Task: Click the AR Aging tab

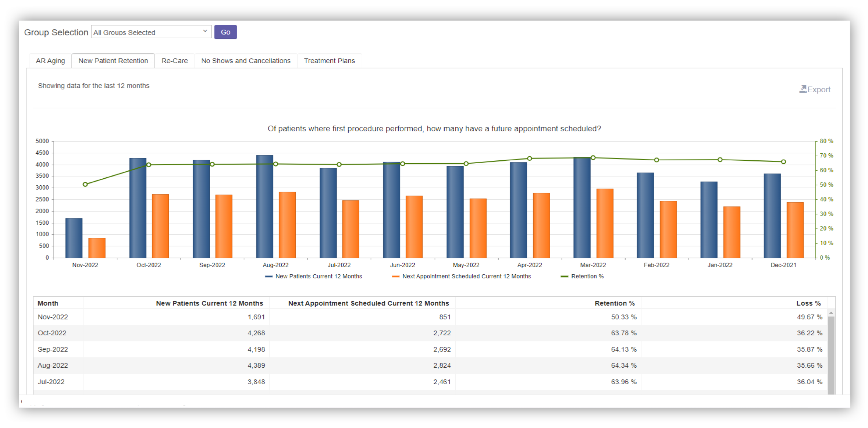Action: click(x=50, y=60)
